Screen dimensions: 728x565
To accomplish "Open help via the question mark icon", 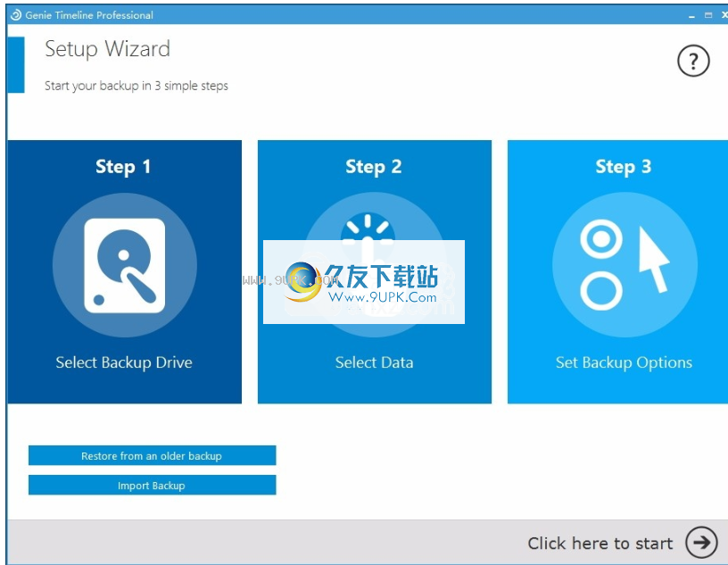I will (693, 61).
